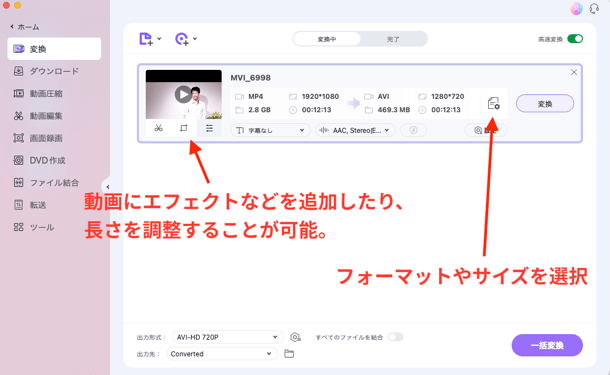The height and width of the screenshot is (375, 610).
Task: Click the source format MP4 label
Action: point(256,96)
